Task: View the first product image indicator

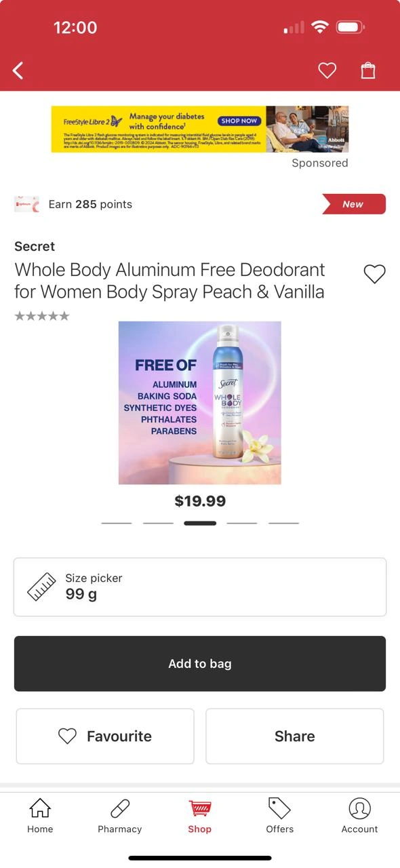Action: 117,524
